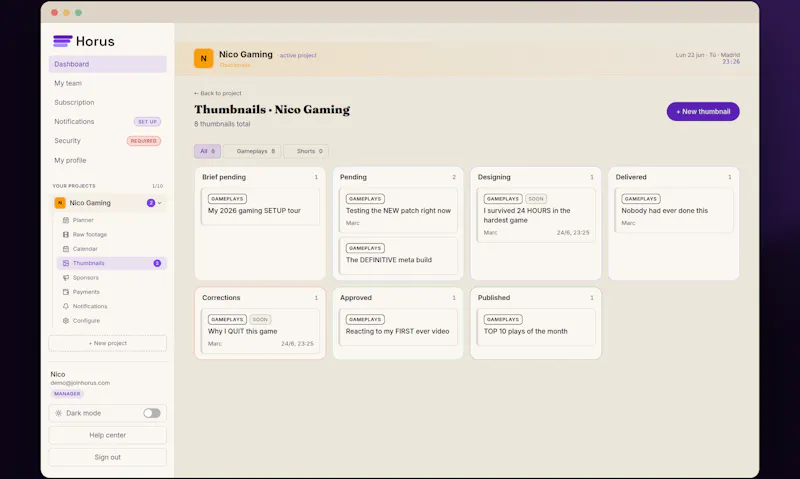Screen dimensions: 800x479
Task: Click the REQUIRED badge beside Security
Action: point(143,141)
